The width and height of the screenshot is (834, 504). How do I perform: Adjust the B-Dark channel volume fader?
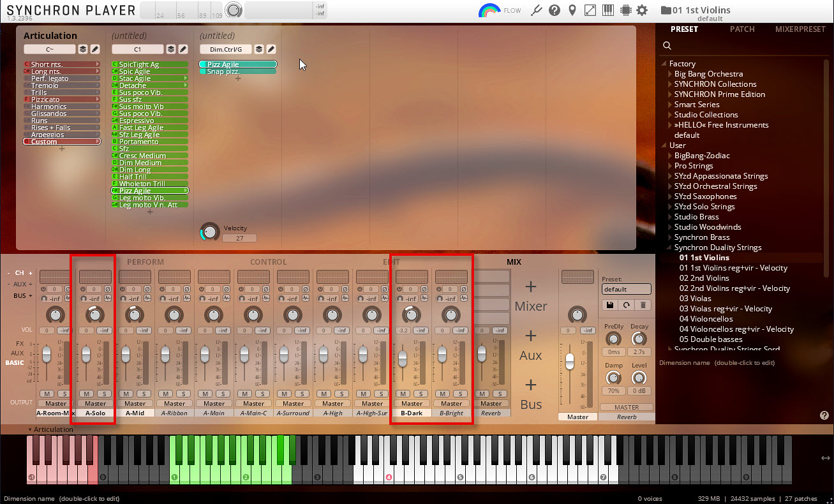point(403,359)
